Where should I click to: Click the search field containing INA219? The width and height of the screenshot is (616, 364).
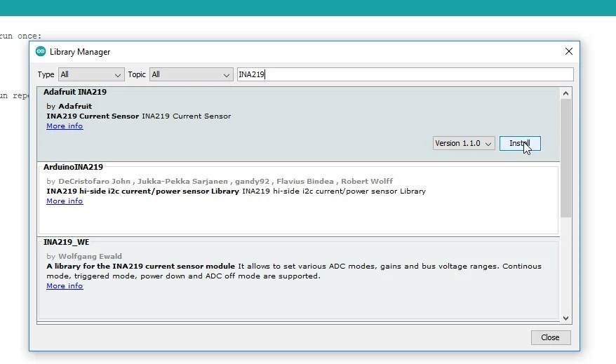click(404, 74)
